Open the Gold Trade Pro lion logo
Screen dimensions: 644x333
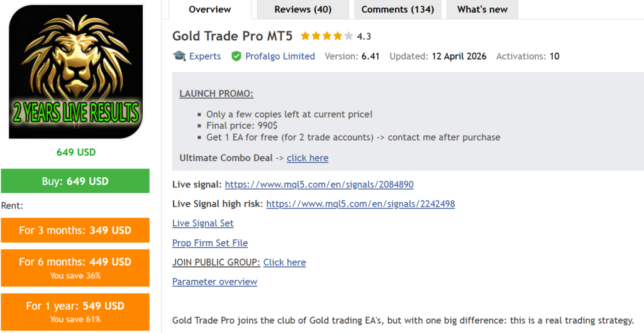(x=75, y=72)
